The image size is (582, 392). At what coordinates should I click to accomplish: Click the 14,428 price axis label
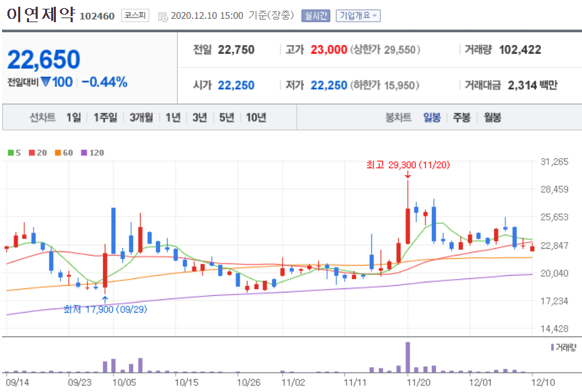[554, 329]
